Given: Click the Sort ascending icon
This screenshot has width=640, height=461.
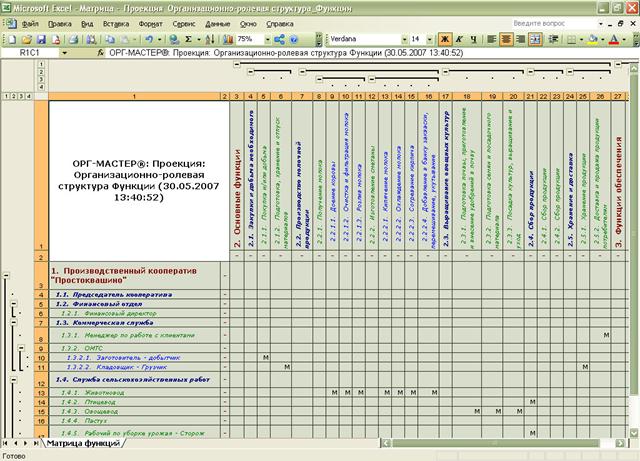Looking at the screenshot, I should (x=210, y=39).
